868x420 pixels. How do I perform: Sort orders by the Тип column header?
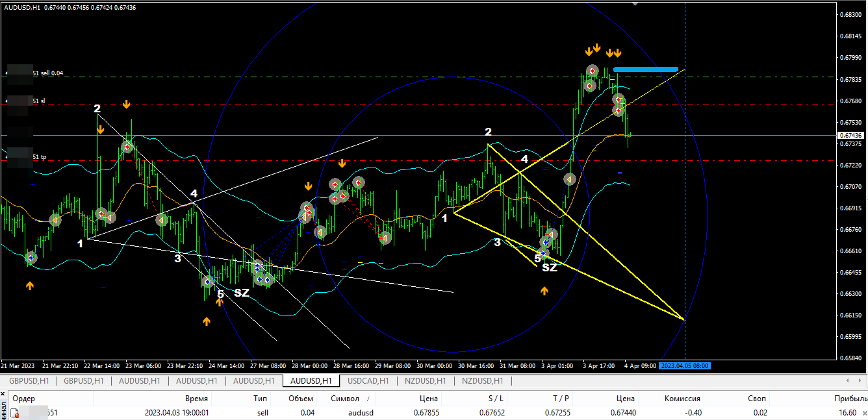261,398
